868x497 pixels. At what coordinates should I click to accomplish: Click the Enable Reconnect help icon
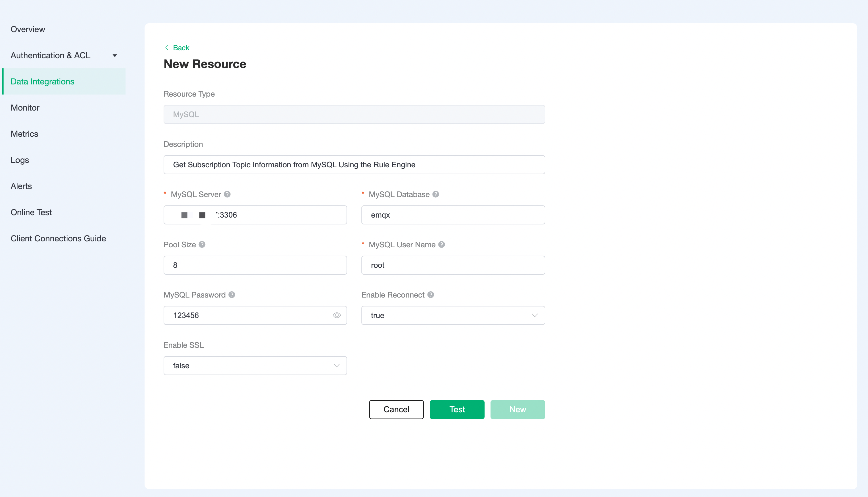click(430, 295)
